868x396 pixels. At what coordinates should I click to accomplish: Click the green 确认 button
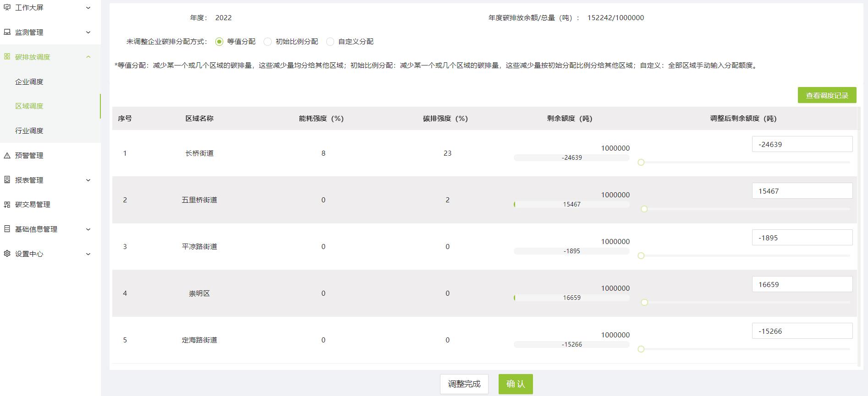pos(516,384)
